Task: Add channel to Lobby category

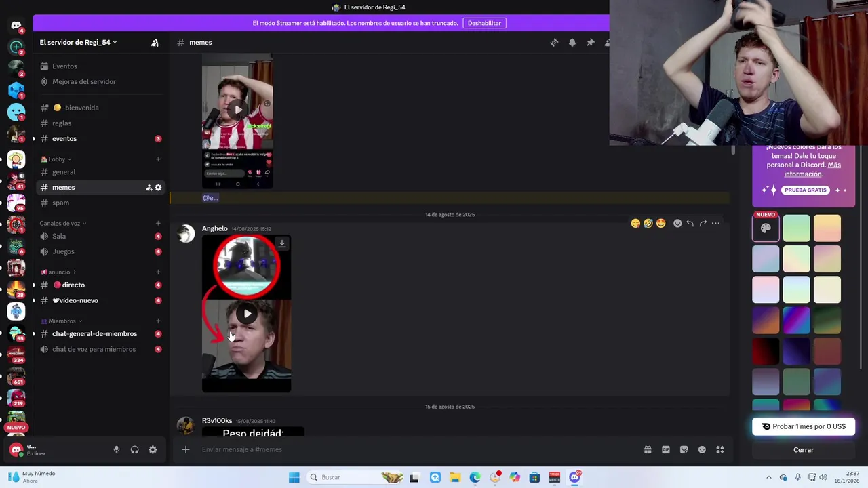Action: point(158,159)
